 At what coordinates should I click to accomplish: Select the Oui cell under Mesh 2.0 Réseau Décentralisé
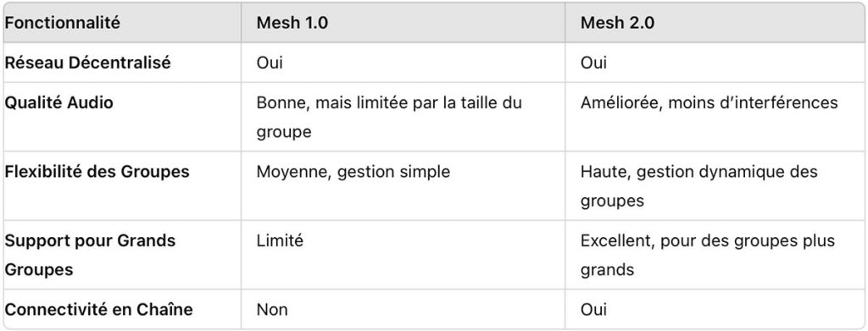[593, 63]
